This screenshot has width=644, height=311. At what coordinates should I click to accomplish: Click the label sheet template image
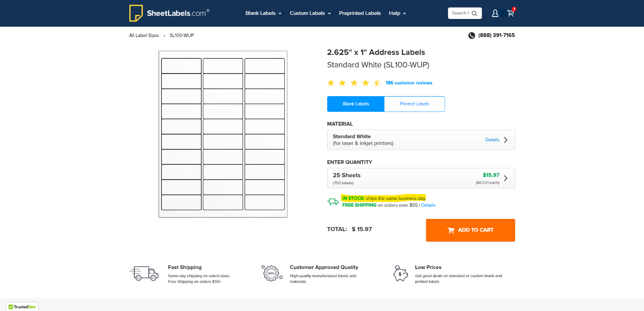pos(223,134)
